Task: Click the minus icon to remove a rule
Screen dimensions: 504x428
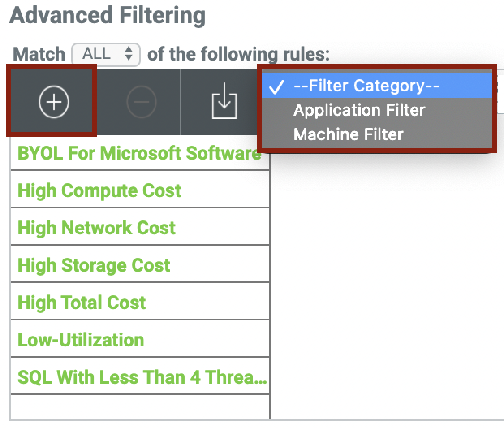Action: point(141,102)
